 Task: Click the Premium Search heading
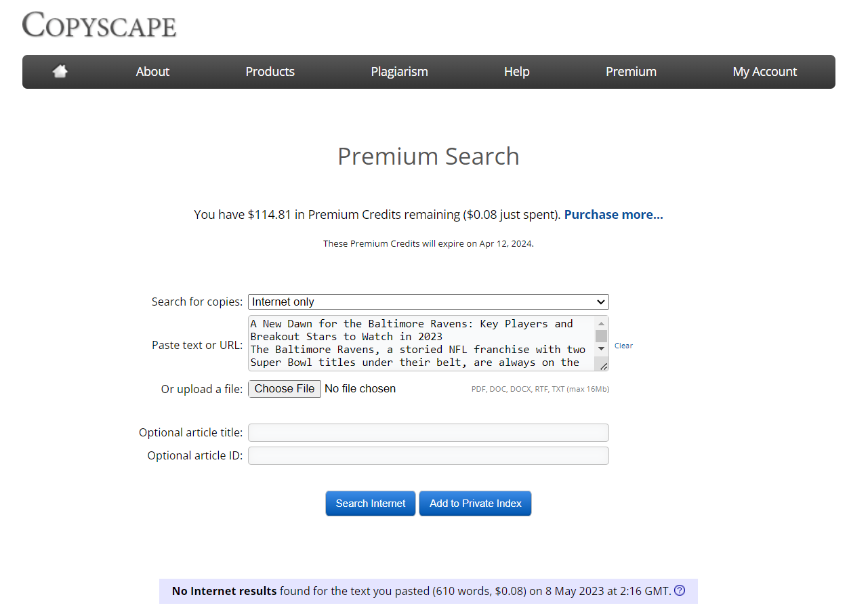click(428, 156)
